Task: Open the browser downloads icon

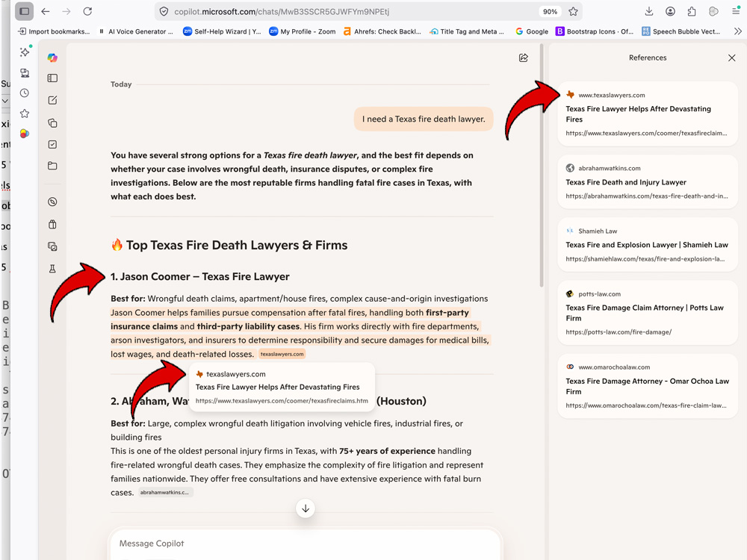Action: point(649,11)
